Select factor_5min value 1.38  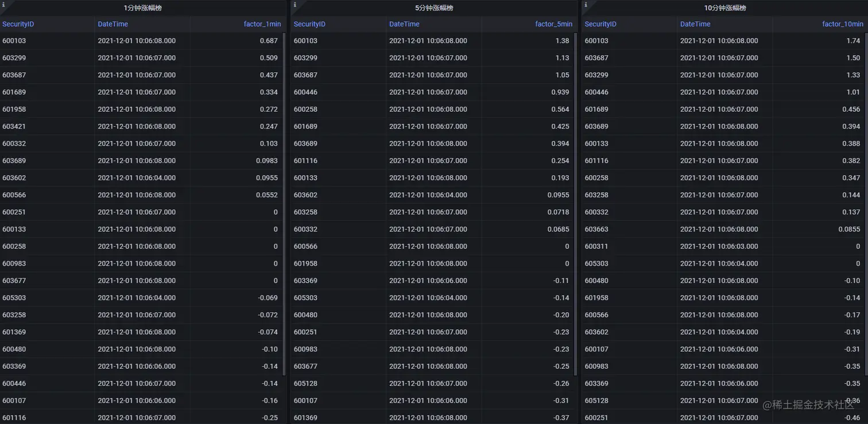tap(562, 41)
